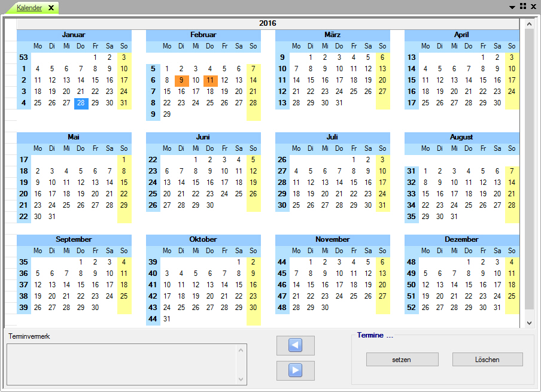The width and height of the screenshot is (541, 392).
Task: Select the orange marked February 9
Action: 181,80
